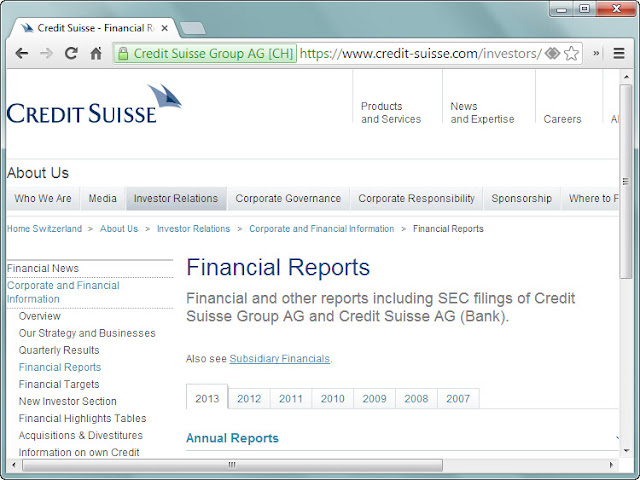The width and height of the screenshot is (640, 480).
Task: Maximize the browser window
Action: coord(584,9)
